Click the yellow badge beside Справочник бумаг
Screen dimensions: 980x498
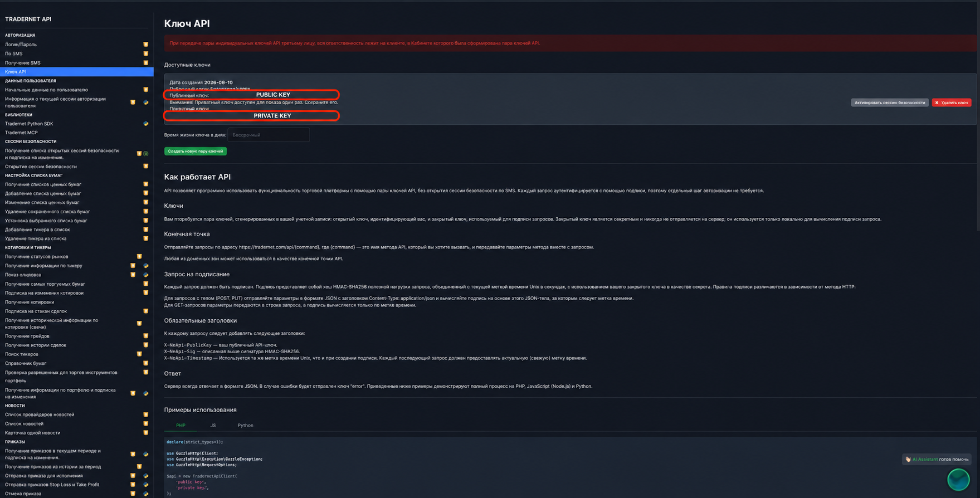pyautogui.click(x=146, y=363)
